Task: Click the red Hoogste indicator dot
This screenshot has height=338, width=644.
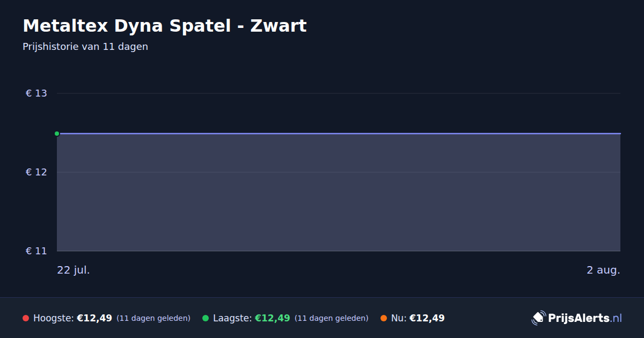Action: coord(26,318)
